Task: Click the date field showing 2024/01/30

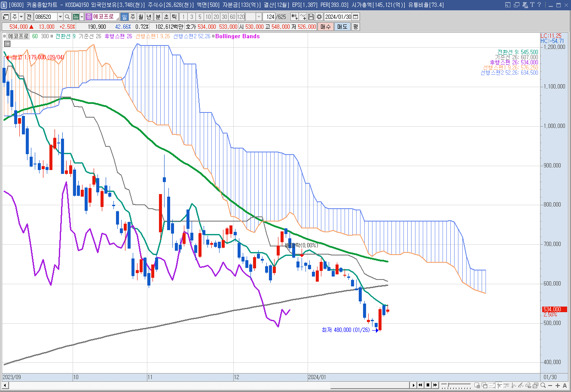Action: (x=338, y=17)
